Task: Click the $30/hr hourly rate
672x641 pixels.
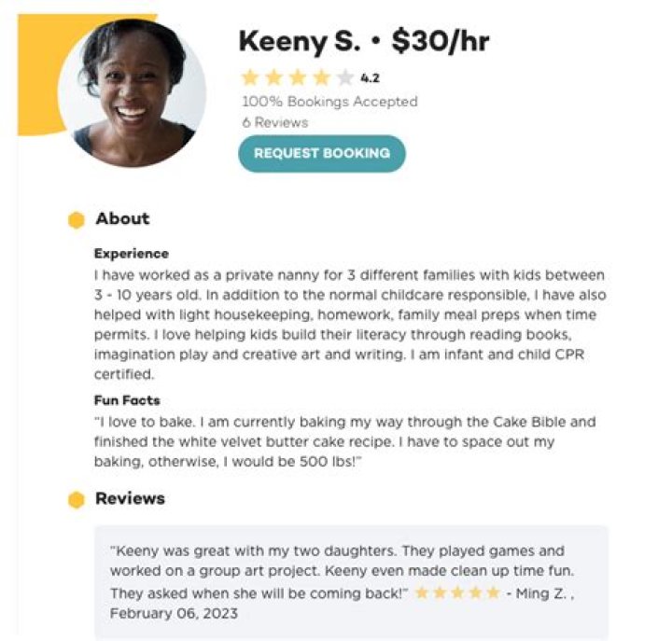Action: point(441,41)
